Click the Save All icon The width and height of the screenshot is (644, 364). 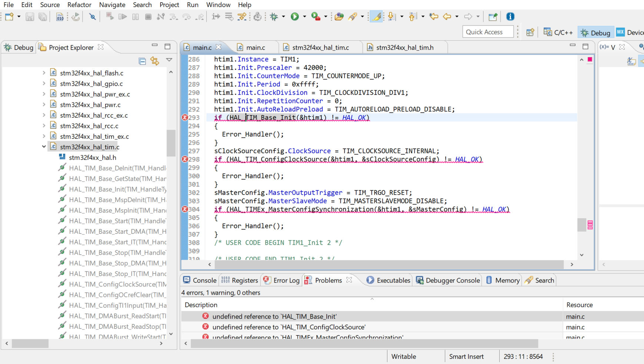pos(43,17)
